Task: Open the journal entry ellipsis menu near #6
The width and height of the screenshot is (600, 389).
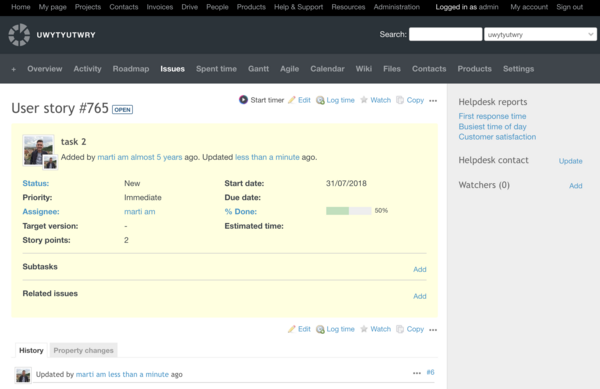Action: click(x=417, y=373)
